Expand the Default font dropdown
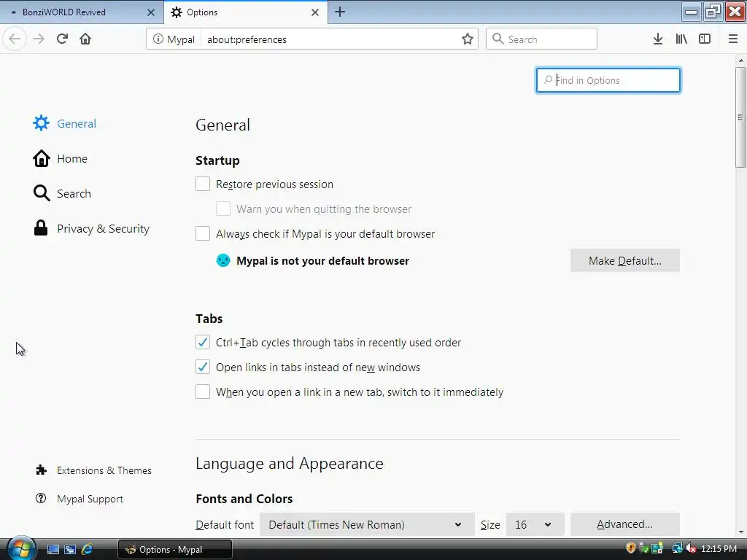 click(x=367, y=524)
